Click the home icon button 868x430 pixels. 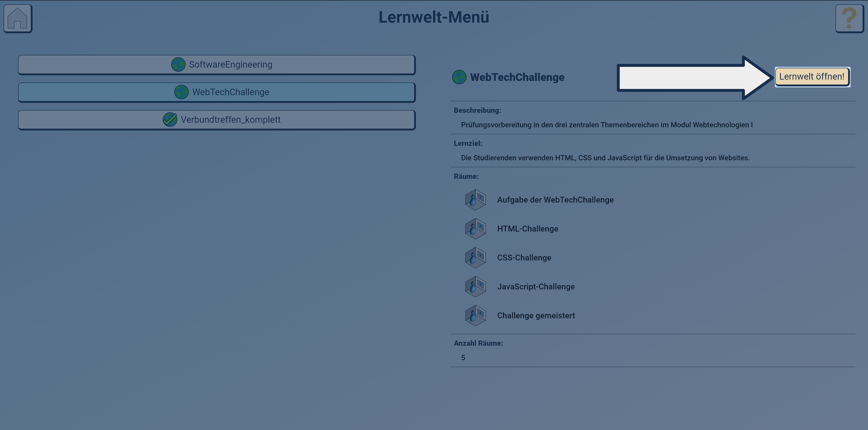click(x=18, y=19)
